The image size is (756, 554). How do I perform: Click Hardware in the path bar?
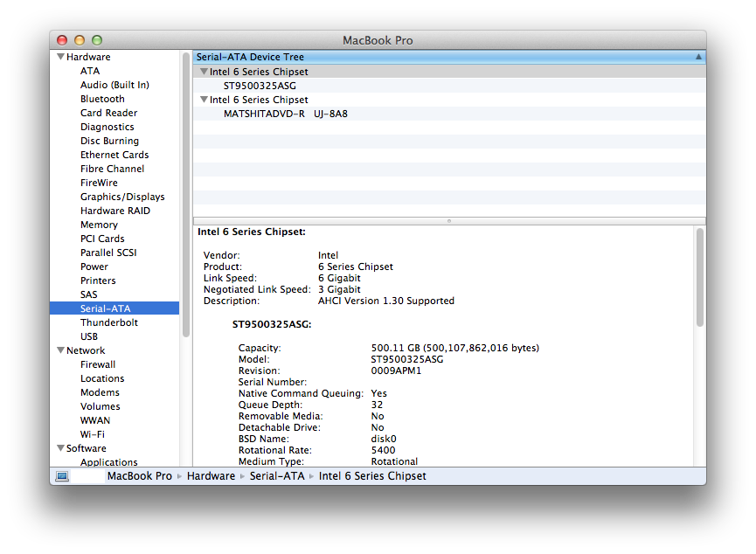click(212, 476)
